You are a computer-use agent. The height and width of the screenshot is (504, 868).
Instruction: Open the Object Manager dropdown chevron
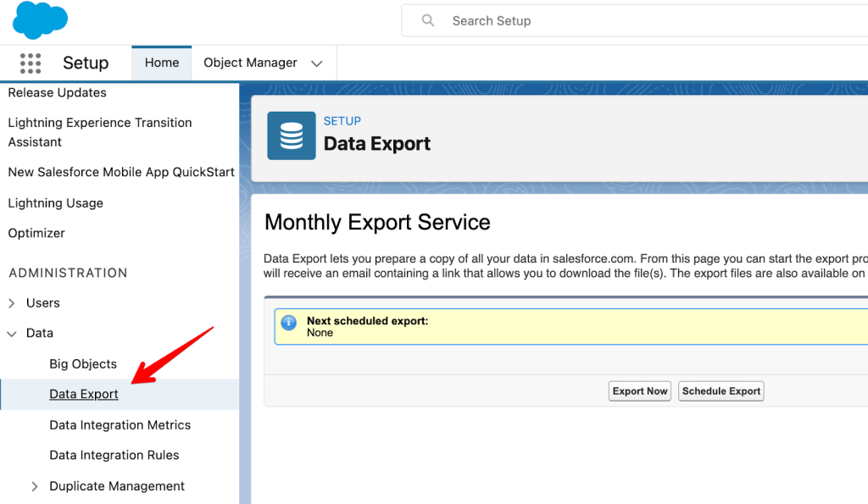pyautogui.click(x=317, y=63)
